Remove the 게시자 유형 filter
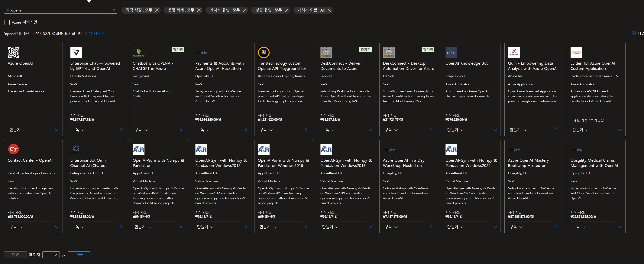Image resolution: width=644 pixels, height=264 pixels. point(244,10)
